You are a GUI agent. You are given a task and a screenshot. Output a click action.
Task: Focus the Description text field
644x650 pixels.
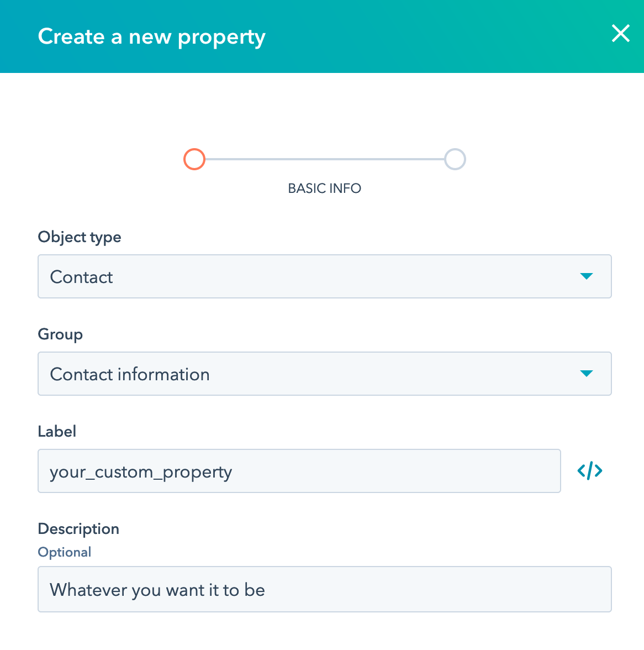[324, 589]
